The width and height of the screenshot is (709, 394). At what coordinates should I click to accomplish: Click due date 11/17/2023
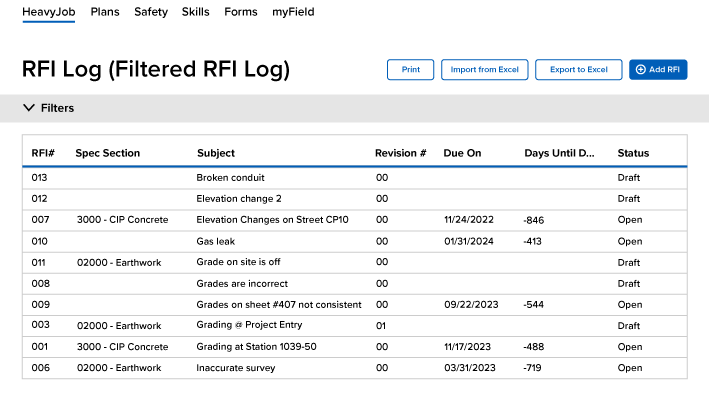pos(467,347)
